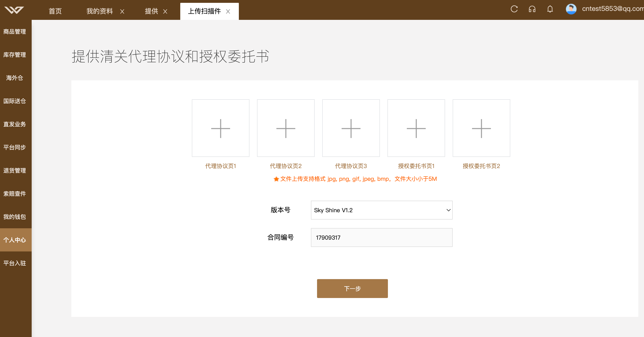Click the account email cntest5853@qq.com
644x337 pixels.
click(613, 9)
